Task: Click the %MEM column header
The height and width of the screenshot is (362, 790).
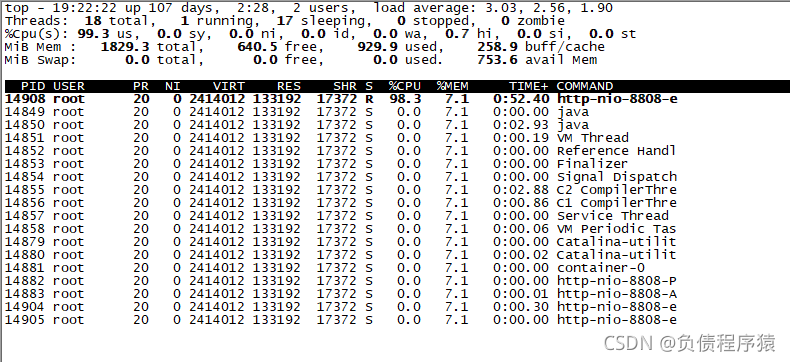Action: coord(452,86)
